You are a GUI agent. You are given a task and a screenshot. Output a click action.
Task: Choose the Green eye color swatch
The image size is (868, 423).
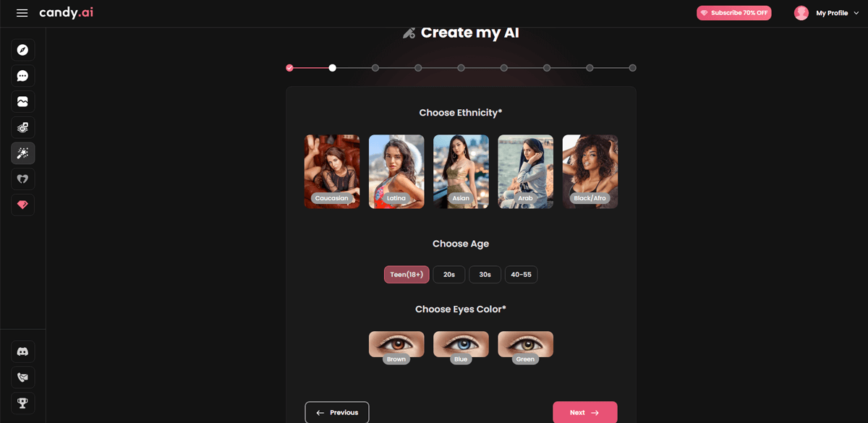525,345
